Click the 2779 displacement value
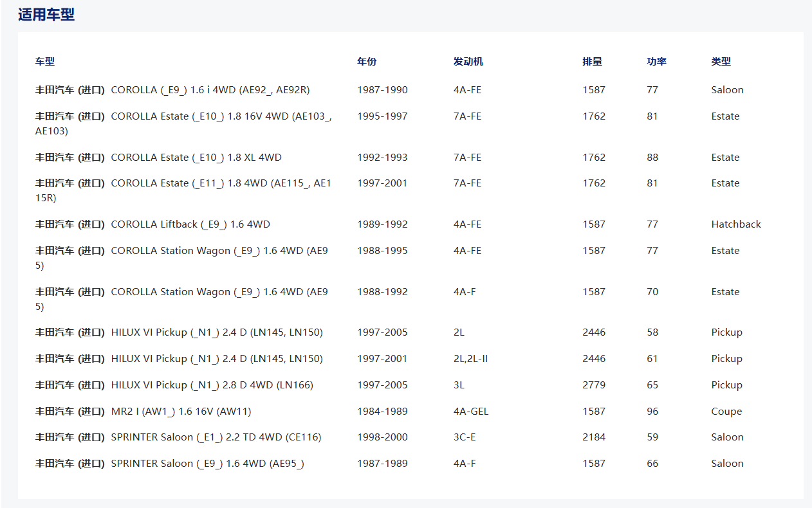 593,385
